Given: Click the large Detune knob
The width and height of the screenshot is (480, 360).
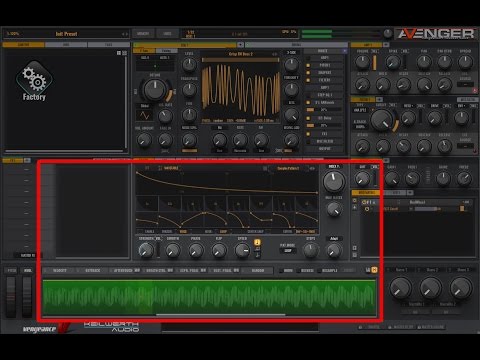Looking at the screenshot, I should point(154,90).
